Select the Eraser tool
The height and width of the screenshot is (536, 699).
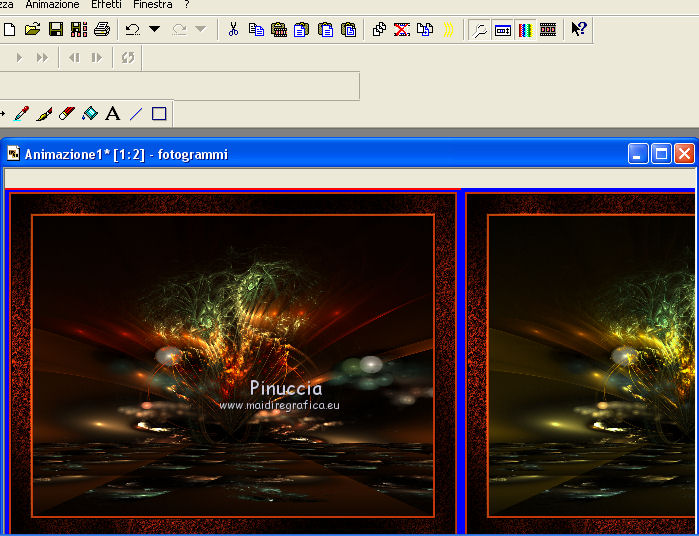click(x=67, y=114)
